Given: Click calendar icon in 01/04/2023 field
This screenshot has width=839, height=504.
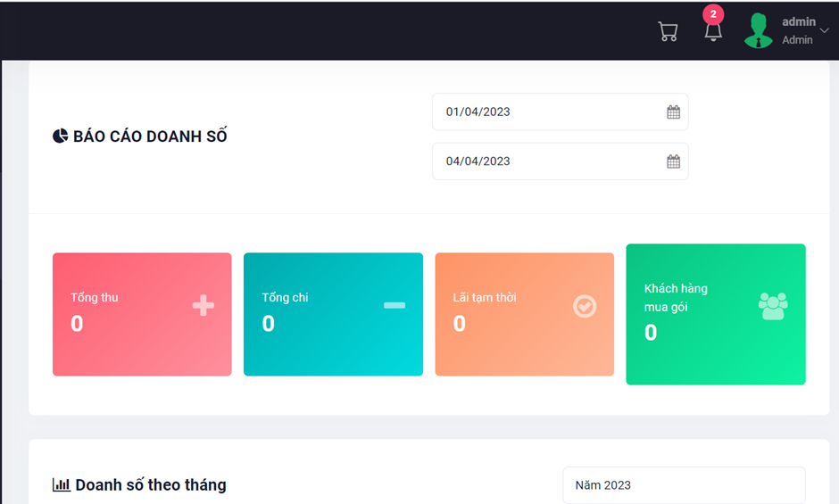Looking at the screenshot, I should pos(673,112).
